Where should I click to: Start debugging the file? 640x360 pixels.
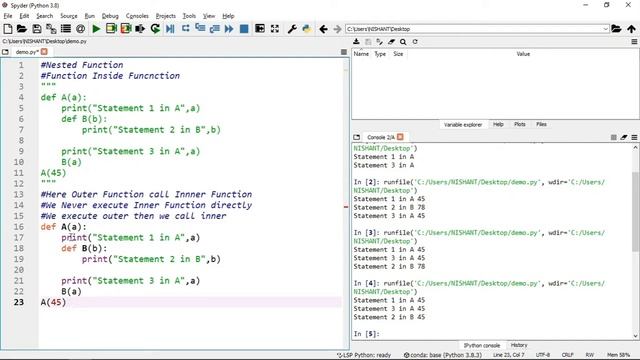tap(170, 29)
